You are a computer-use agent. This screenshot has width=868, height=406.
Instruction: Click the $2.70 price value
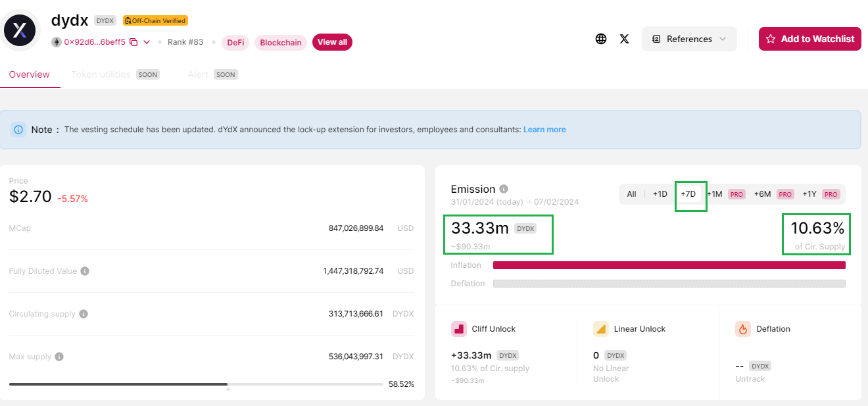pyautogui.click(x=30, y=196)
